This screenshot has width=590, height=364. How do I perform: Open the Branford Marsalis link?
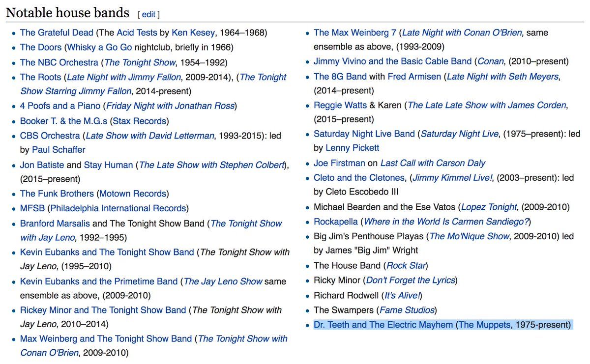pos(55,224)
